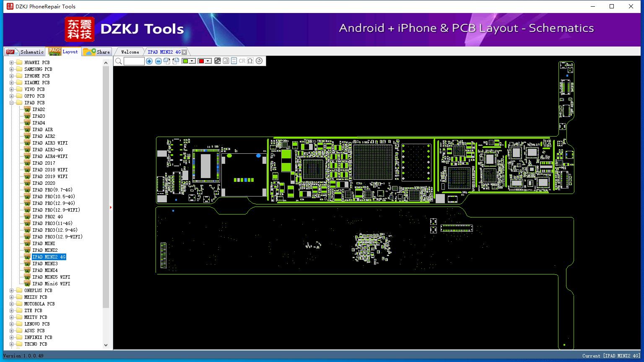Click the MEIZU PCB folder icon
This screenshot has height=362, width=644.
pyautogui.click(x=19, y=297)
